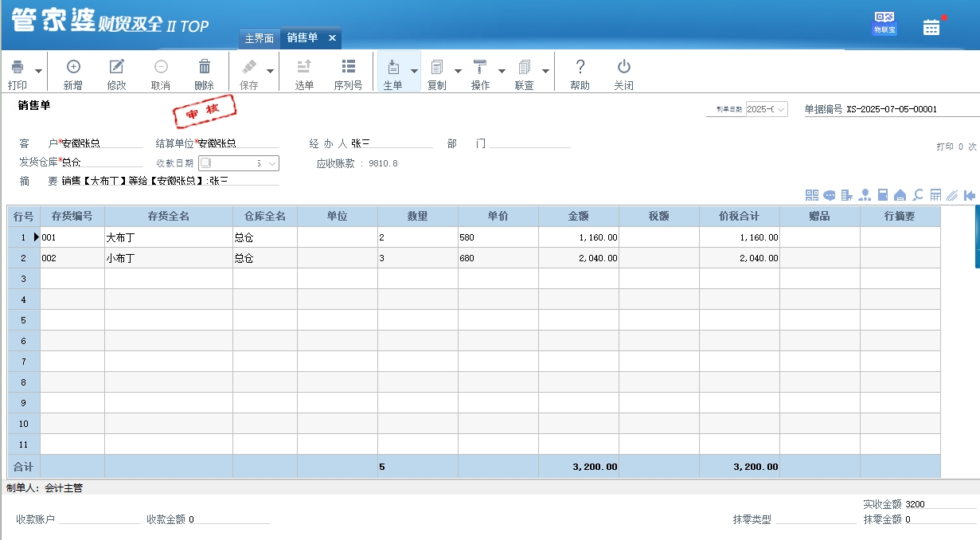Click the person icon above the table
Screen dimensions: 980x540
click(x=865, y=195)
